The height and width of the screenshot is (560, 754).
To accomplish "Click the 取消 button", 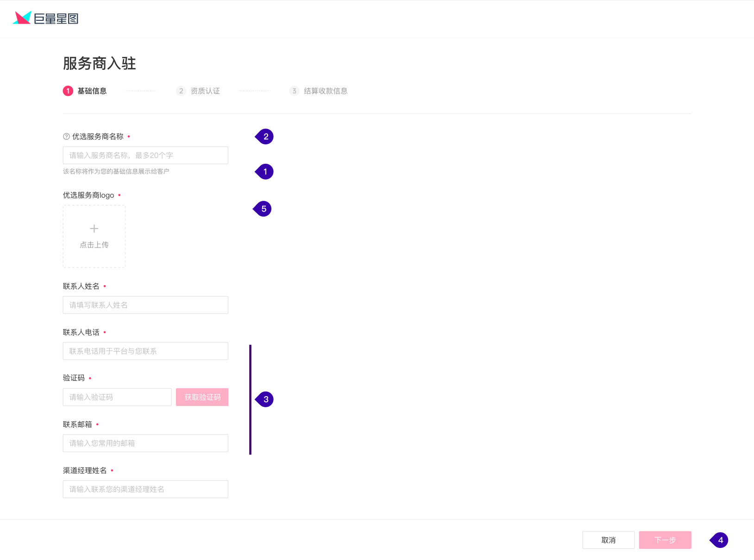I will click(608, 540).
